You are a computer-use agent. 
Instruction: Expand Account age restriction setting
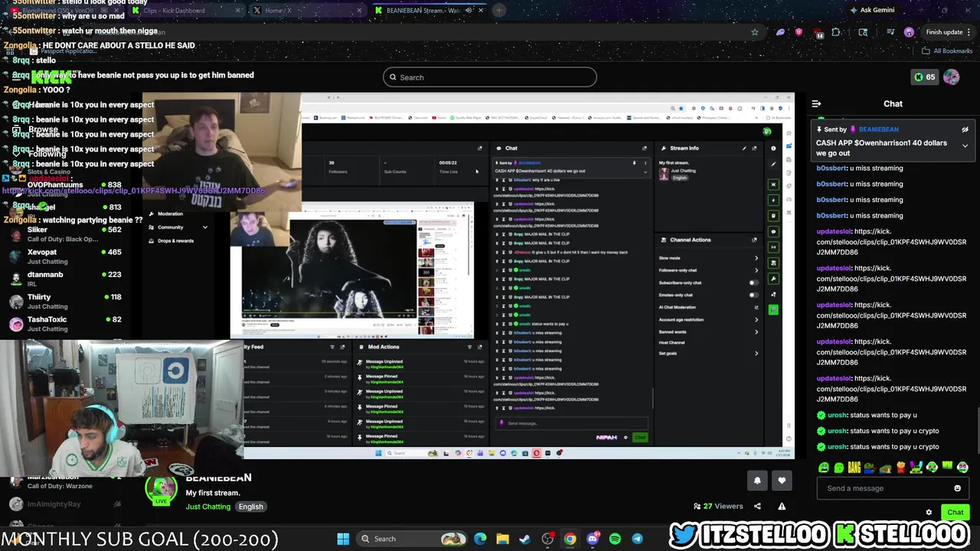(x=756, y=319)
